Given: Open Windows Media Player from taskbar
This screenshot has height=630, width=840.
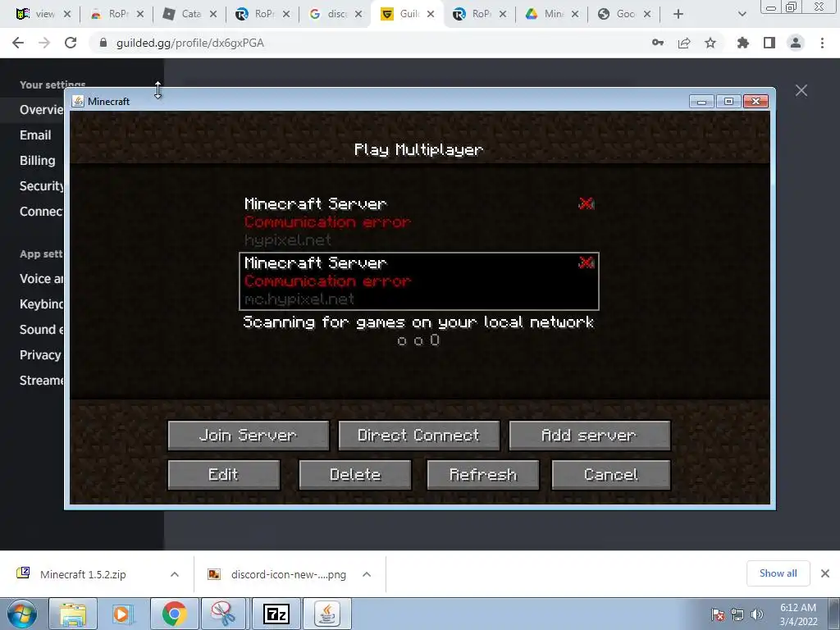Looking at the screenshot, I should click(x=122, y=614).
